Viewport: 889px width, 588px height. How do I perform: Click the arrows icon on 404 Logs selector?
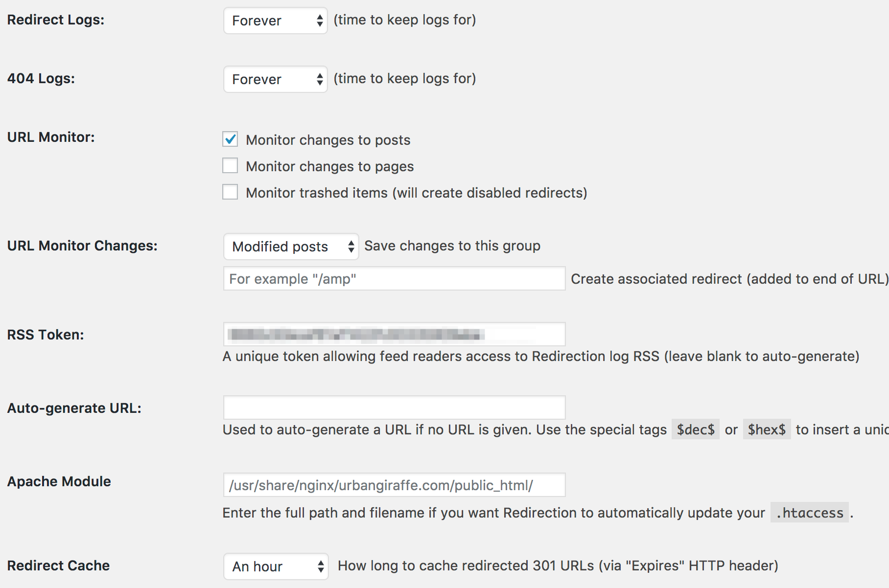coord(319,79)
